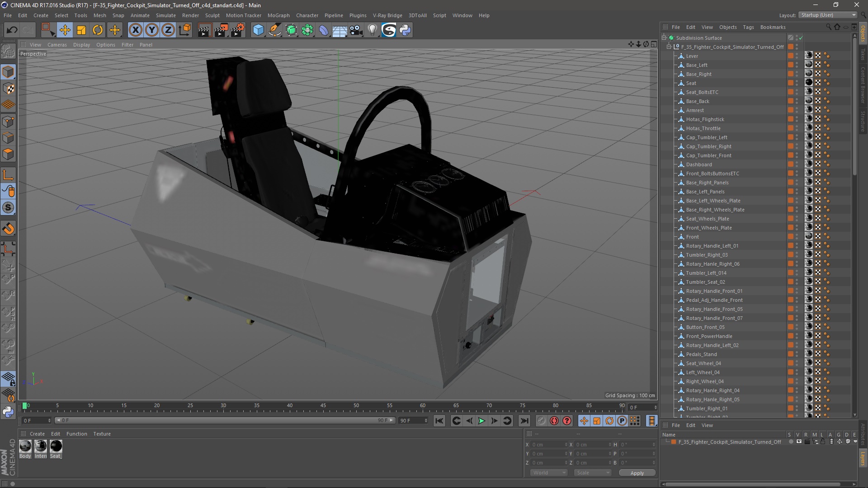This screenshot has height=488, width=868.
Task: Collapse the Subdivision Surface tree node
Action: coord(664,38)
